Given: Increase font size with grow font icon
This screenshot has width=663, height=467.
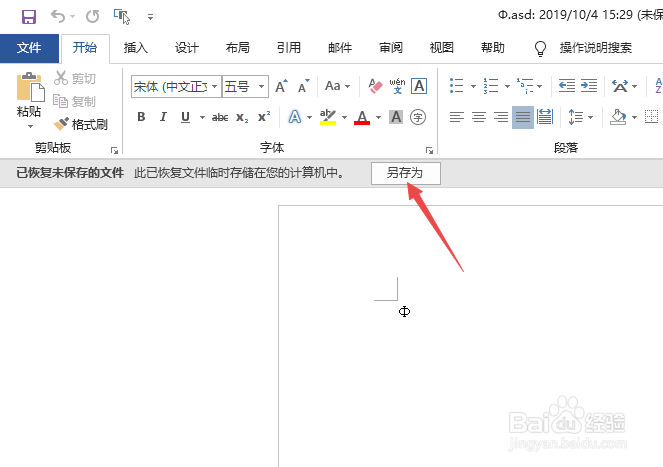Looking at the screenshot, I should tap(282, 86).
